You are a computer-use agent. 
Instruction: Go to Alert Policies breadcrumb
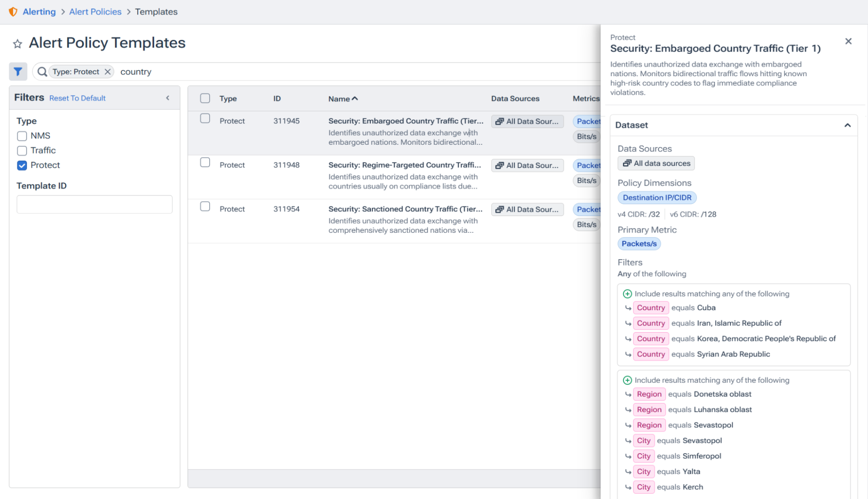pyautogui.click(x=95, y=12)
